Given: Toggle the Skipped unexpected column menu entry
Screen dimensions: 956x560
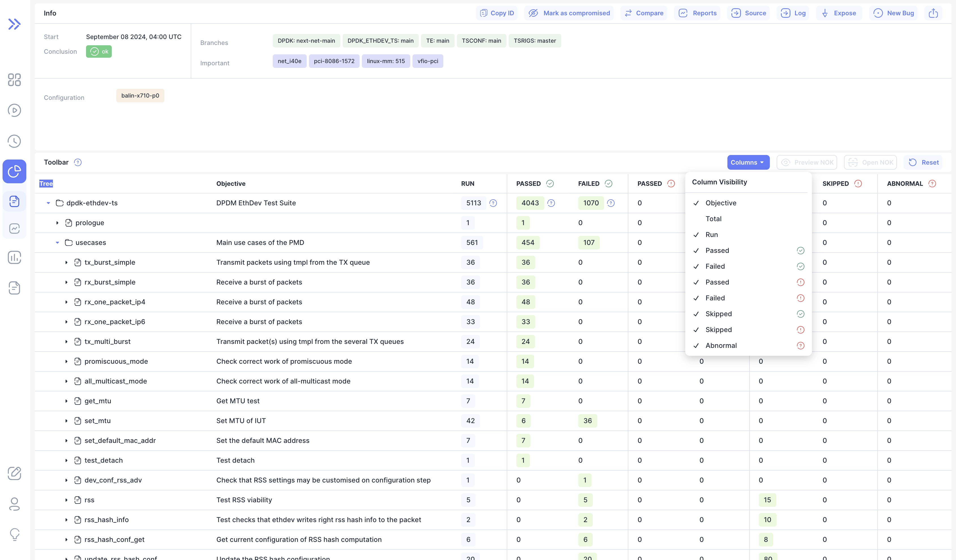Looking at the screenshot, I should pos(719,329).
